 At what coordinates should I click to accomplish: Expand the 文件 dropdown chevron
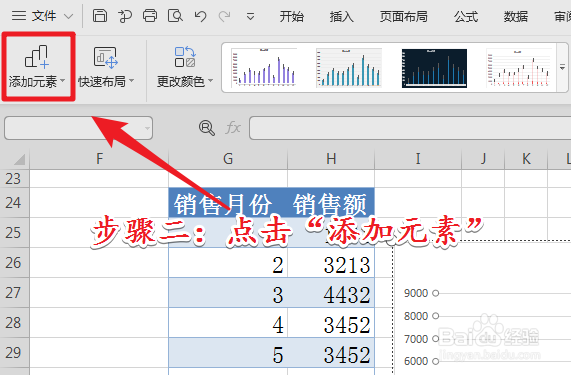(68, 16)
